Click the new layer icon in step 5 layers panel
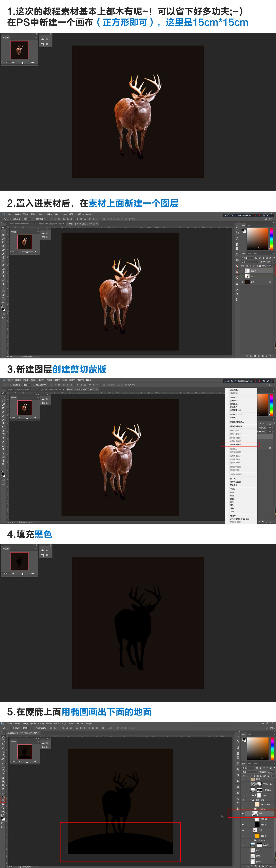The image size is (276, 868). pyautogui.click(x=267, y=866)
